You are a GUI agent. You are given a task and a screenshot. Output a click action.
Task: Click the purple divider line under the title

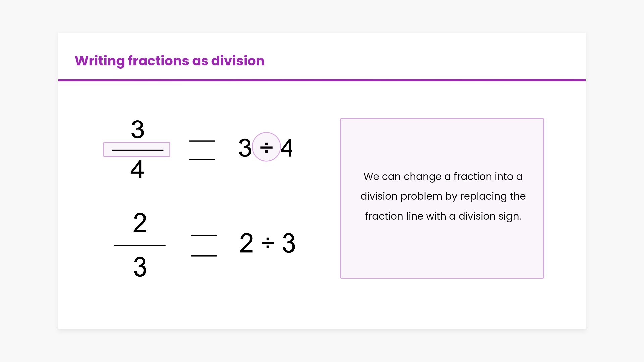tap(322, 80)
